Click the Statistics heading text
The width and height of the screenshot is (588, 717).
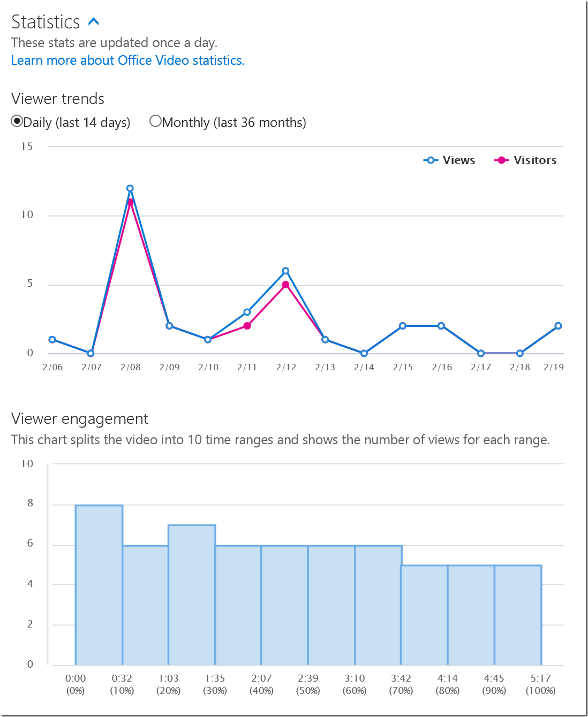(46, 22)
